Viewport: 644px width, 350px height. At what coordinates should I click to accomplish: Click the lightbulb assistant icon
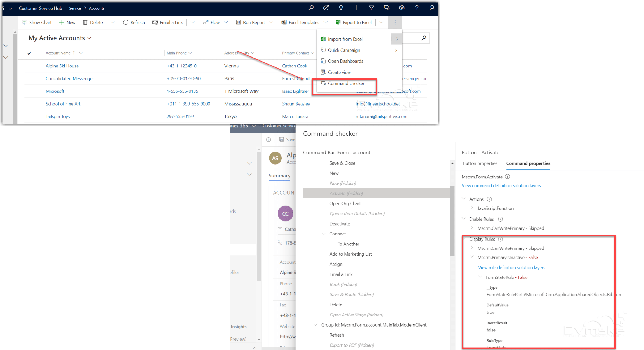(x=341, y=8)
